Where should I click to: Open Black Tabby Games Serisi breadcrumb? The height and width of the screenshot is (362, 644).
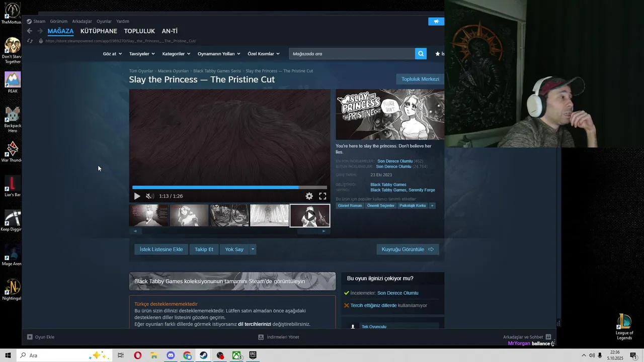pos(217,71)
